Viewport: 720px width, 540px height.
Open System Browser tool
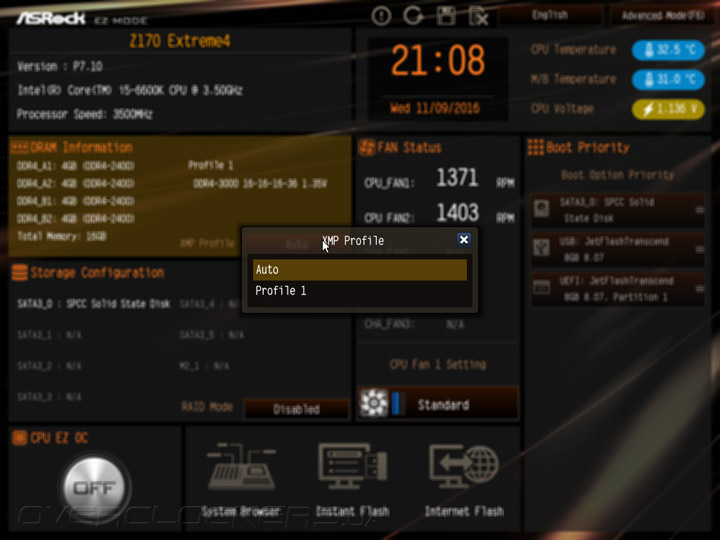coord(241,479)
